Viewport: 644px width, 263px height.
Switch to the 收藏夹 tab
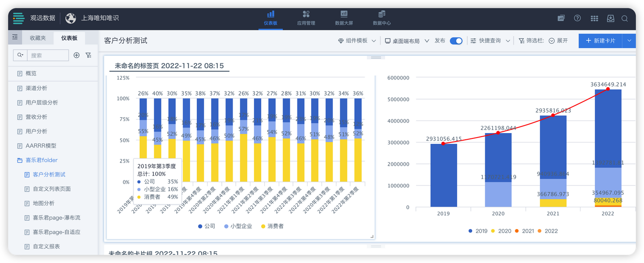pos(38,38)
